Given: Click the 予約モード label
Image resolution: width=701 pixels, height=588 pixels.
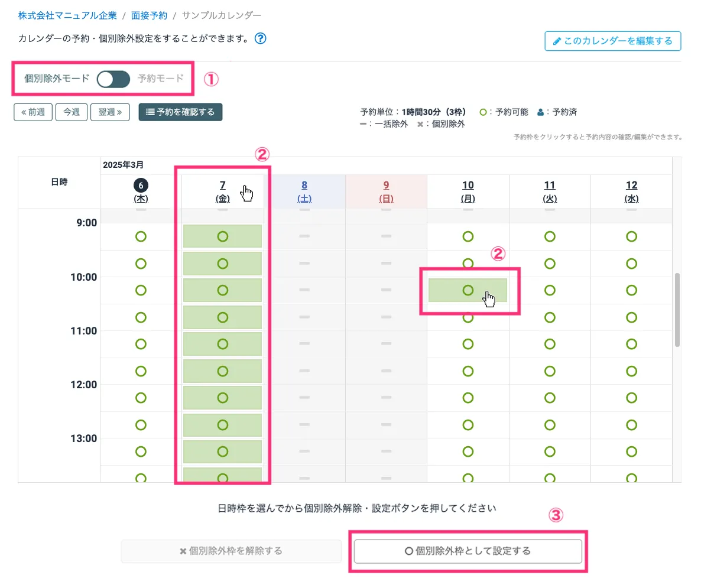Looking at the screenshot, I should point(160,79).
